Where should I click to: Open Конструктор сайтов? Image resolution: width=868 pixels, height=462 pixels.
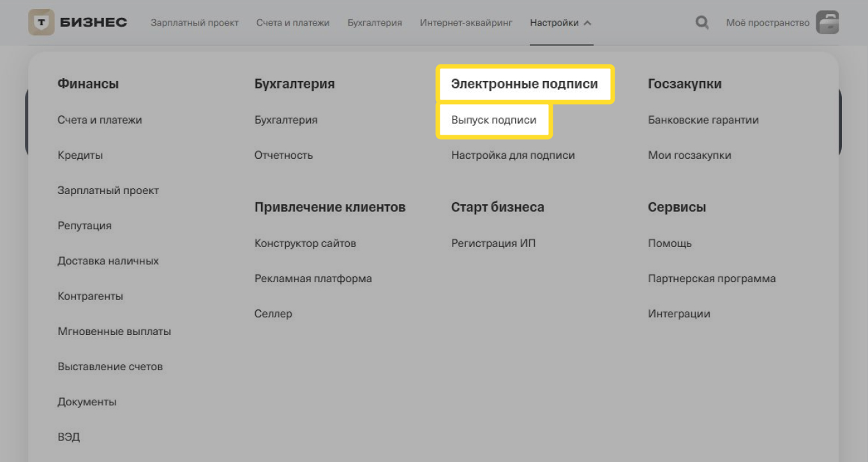[305, 242]
